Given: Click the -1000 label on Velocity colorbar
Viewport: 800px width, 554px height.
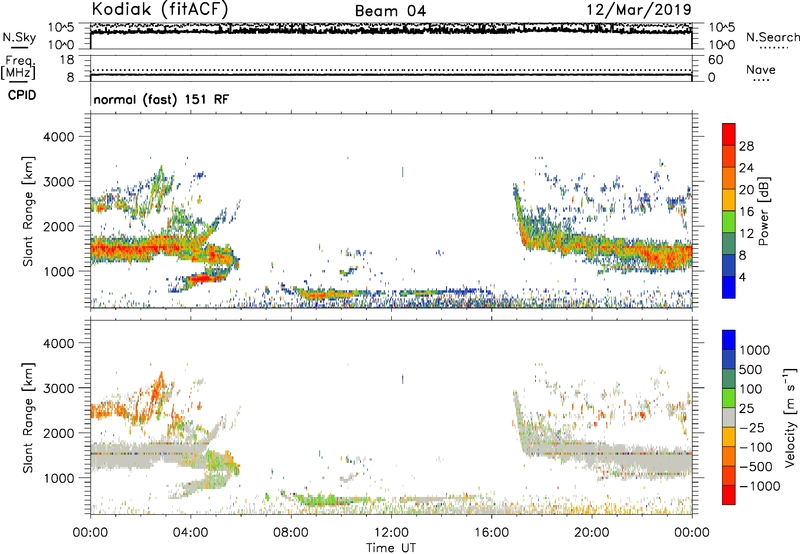Looking at the screenshot, I should pos(760,486).
